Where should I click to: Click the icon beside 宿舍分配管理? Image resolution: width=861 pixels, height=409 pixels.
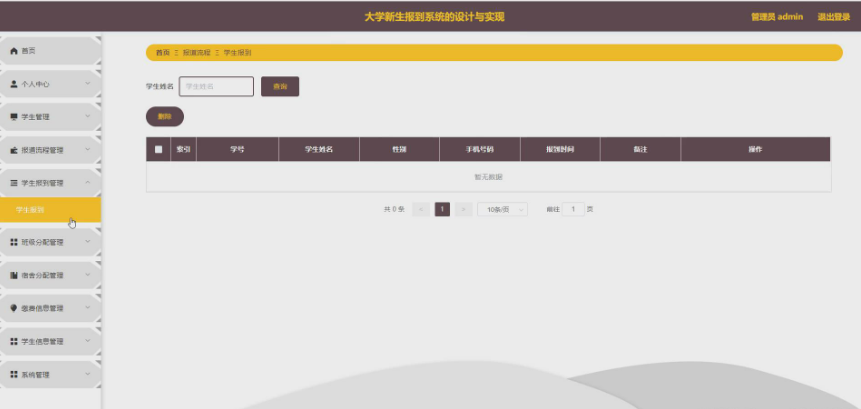pos(14,275)
